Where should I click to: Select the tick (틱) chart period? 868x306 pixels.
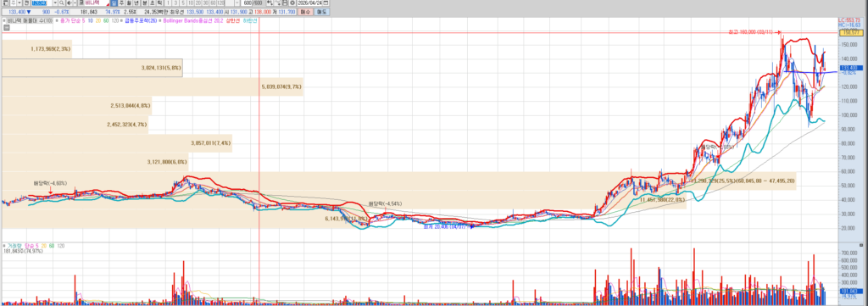(x=160, y=3)
